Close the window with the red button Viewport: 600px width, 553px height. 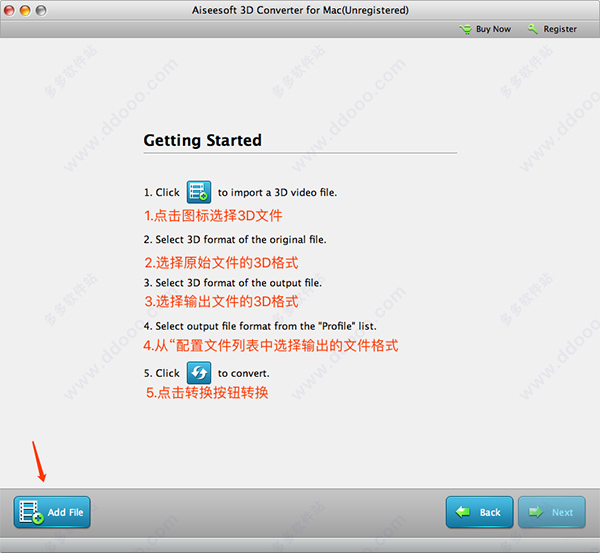tap(9, 10)
